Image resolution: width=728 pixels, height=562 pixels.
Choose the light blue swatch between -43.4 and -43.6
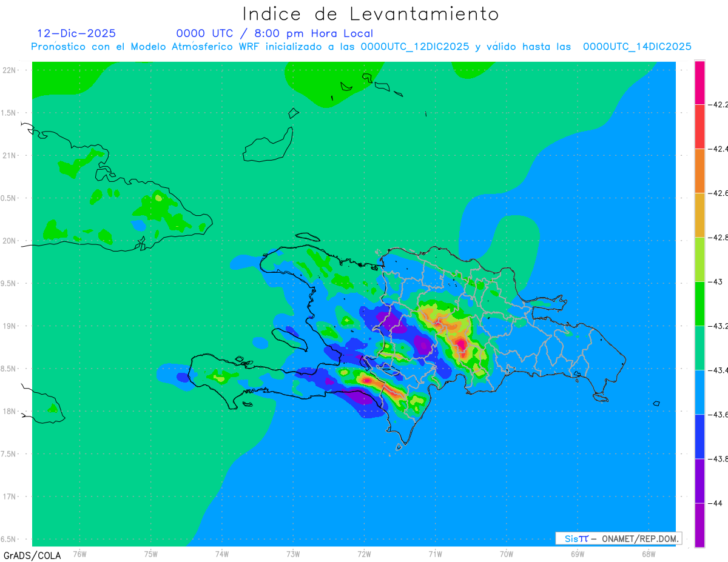(x=699, y=392)
